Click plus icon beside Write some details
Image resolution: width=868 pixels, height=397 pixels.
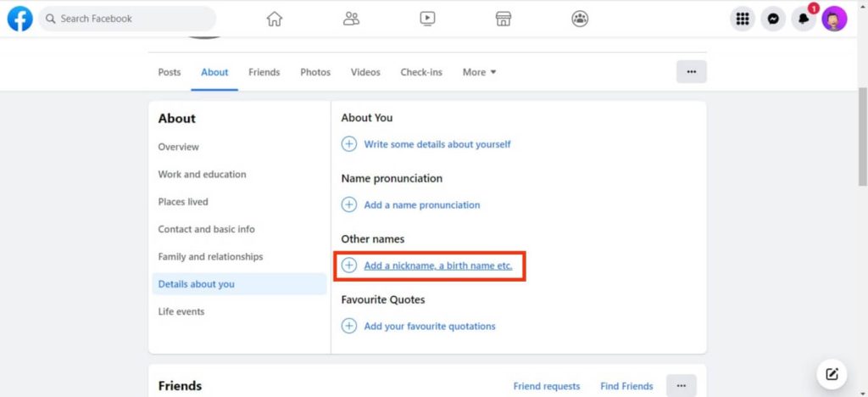coord(348,144)
